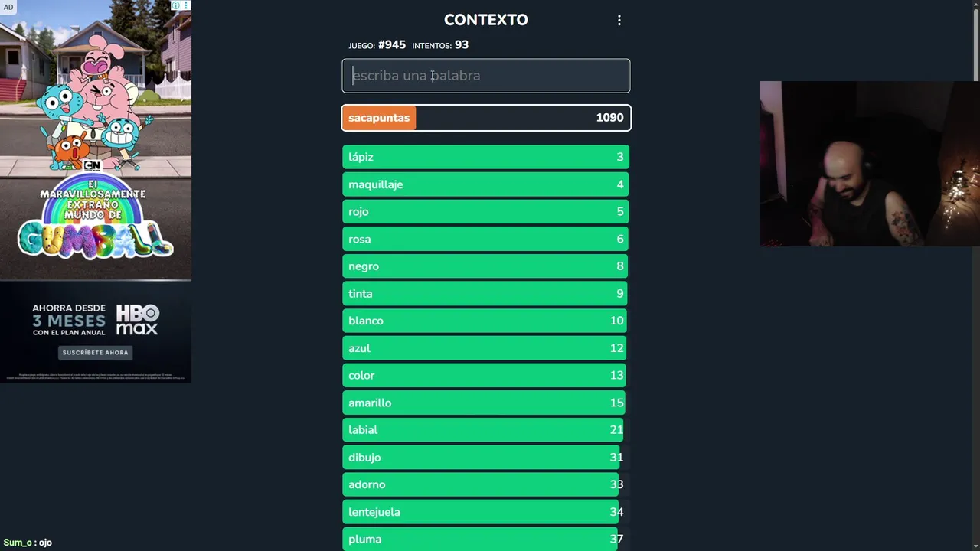
Task: Click the CONTEXTO title
Action: click(x=485, y=20)
